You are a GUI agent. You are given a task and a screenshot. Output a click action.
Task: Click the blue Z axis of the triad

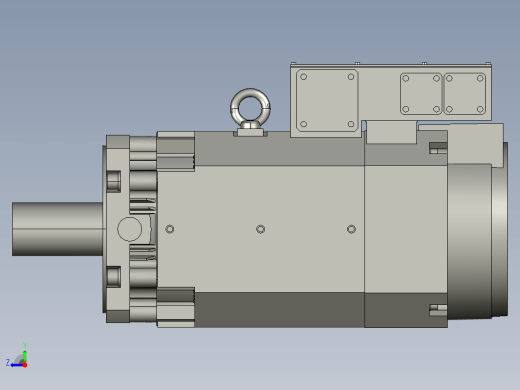16,365
